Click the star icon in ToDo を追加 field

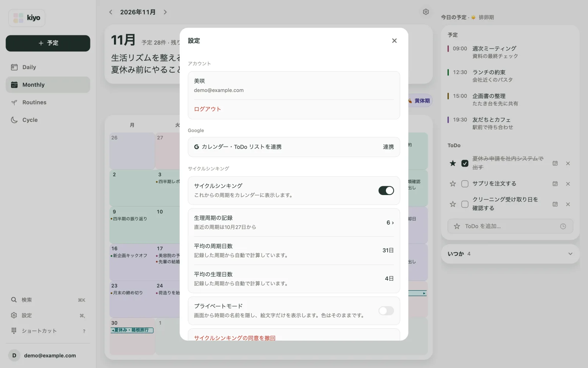[x=457, y=226]
